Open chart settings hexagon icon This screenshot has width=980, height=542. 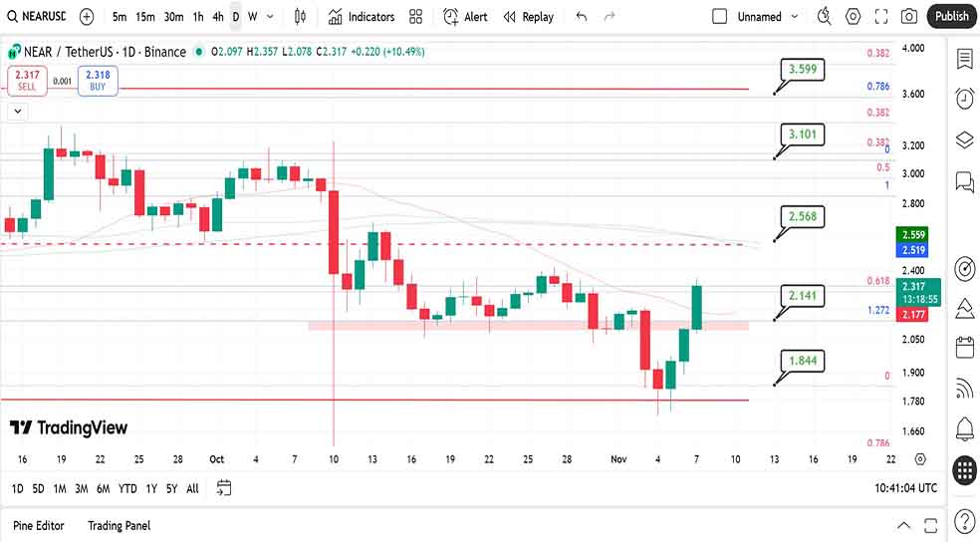point(853,17)
